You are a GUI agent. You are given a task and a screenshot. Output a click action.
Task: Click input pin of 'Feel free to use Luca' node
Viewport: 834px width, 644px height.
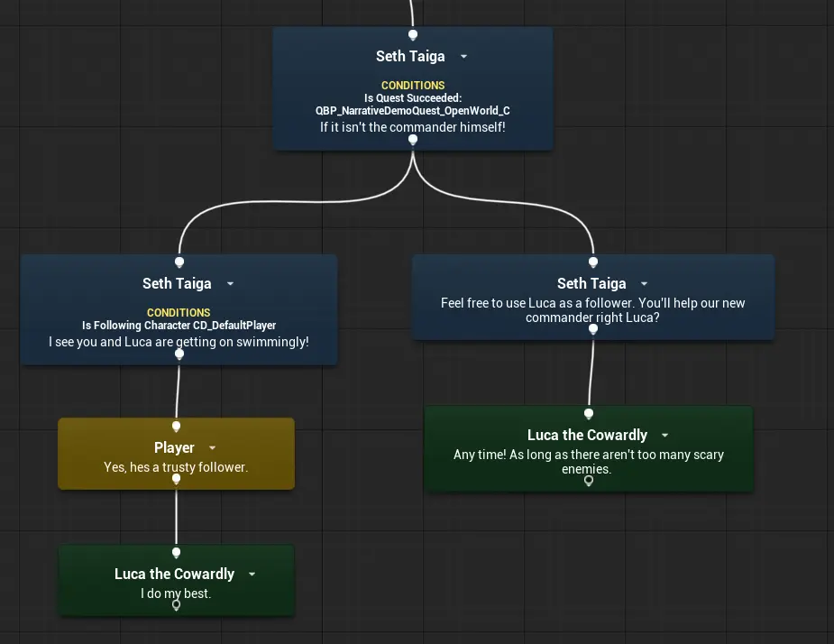(x=593, y=262)
